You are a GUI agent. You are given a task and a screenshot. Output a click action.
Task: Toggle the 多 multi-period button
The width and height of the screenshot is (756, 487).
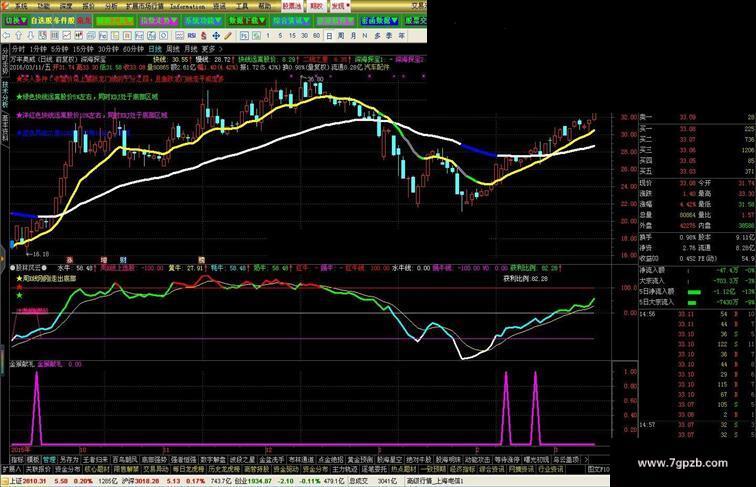tap(377, 36)
